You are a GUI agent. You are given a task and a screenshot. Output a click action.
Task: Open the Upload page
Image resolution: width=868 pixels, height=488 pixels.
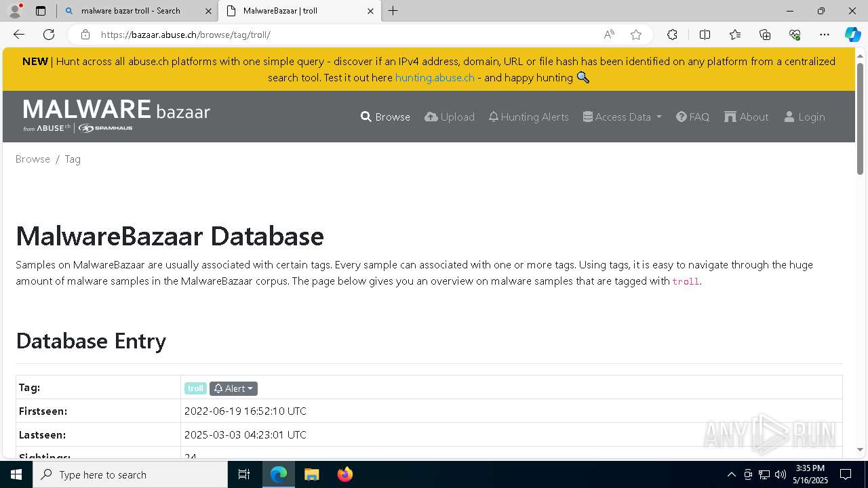450,117
